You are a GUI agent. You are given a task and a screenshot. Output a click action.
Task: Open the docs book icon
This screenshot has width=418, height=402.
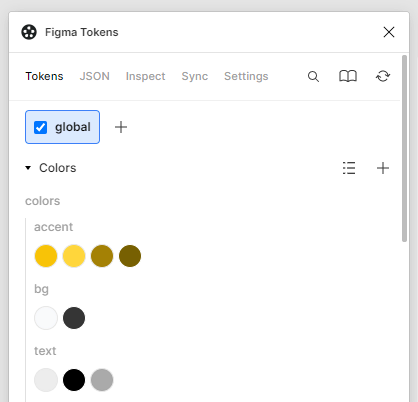pos(348,76)
